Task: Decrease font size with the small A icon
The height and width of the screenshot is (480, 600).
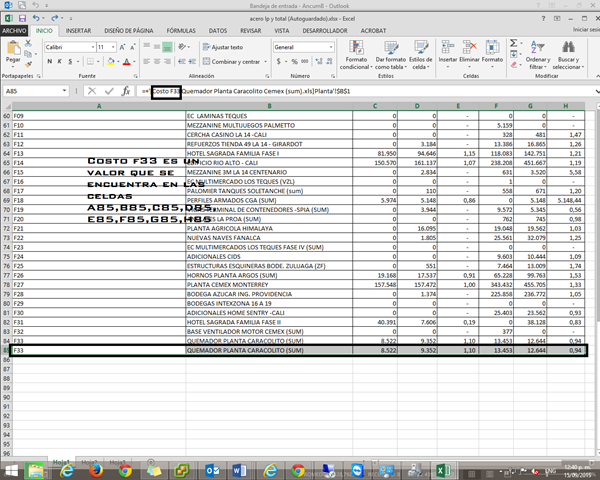Action: coord(132,47)
